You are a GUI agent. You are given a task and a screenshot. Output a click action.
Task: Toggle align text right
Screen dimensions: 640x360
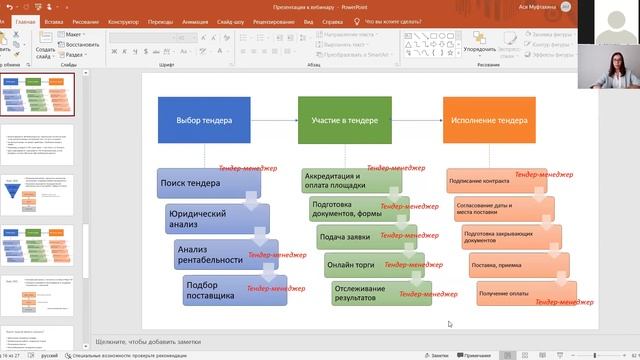pos(264,51)
